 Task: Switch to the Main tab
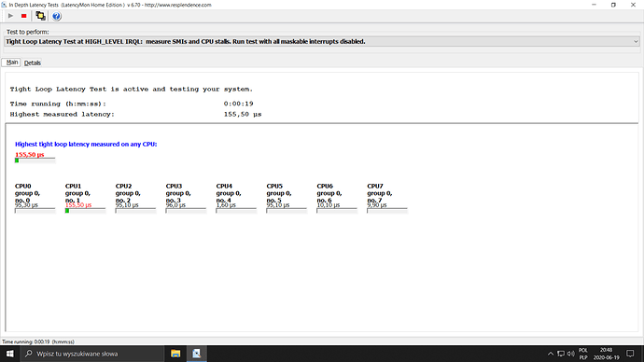(x=11, y=63)
